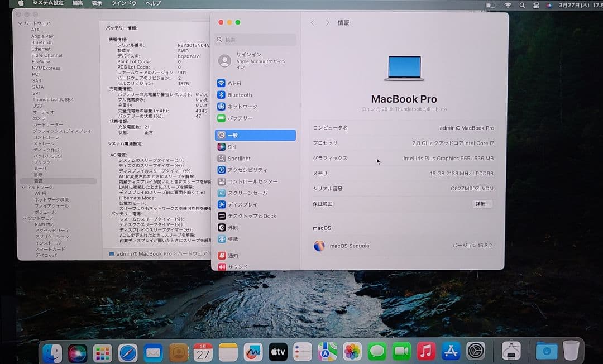Open スクリーンセーバ settings in sidebar
The image size is (603, 364).
point(255,193)
